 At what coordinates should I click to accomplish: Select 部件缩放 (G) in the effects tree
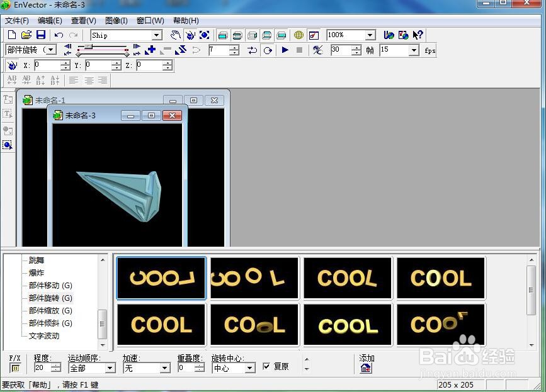(x=50, y=310)
